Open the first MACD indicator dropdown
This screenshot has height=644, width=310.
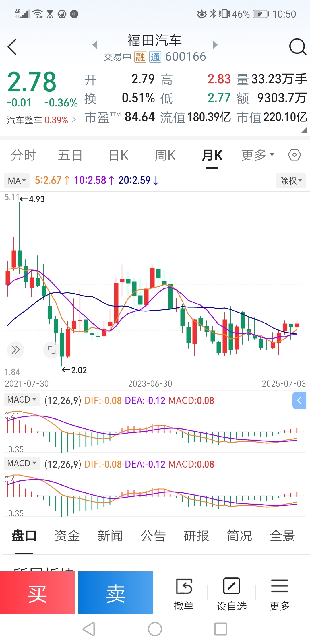[22, 400]
